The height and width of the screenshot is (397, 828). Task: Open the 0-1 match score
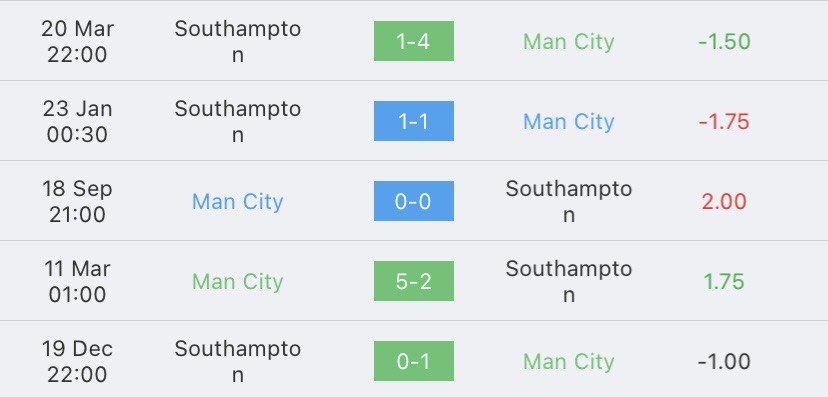413,361
